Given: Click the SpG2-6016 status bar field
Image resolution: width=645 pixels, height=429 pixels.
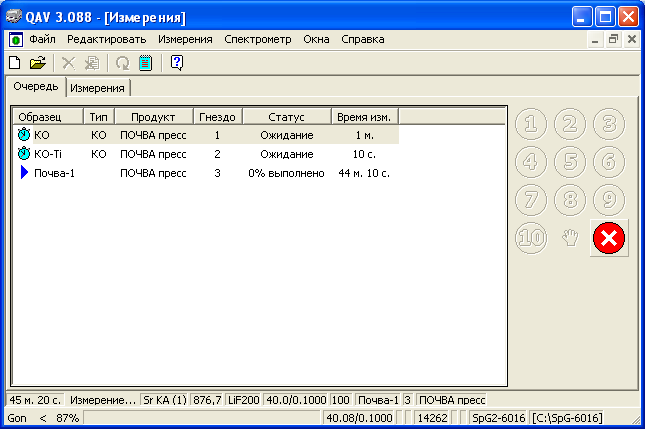Looking at the screenshot, I should click(499, 418).
